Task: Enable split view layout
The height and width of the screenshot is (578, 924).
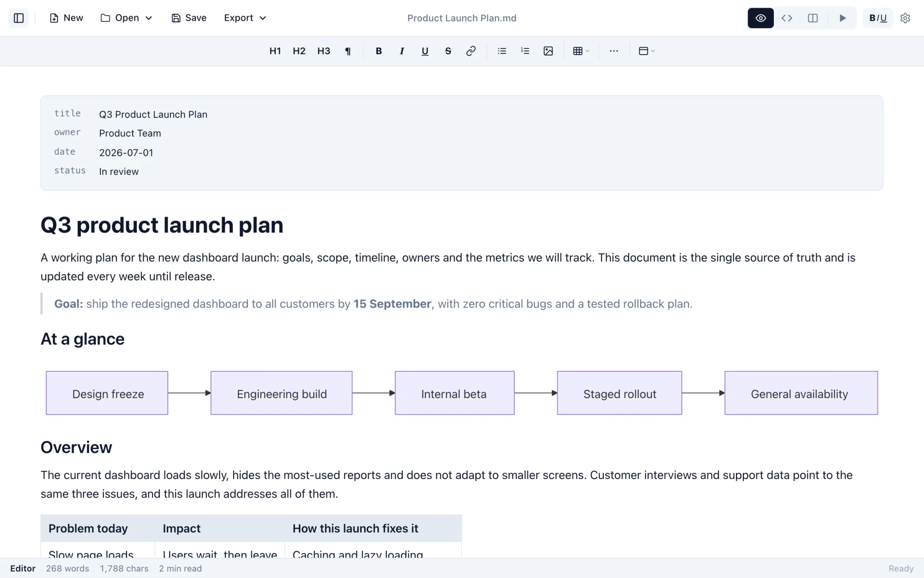Action: (x=813, y=18)
